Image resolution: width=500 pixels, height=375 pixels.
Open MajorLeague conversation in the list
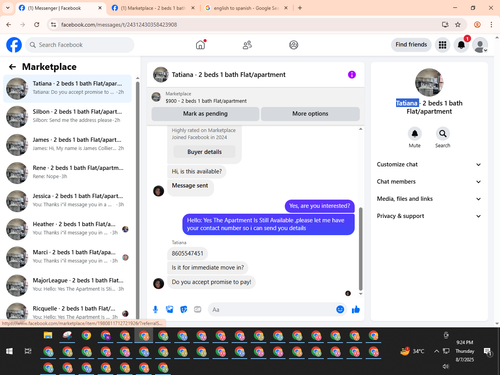(x=68, y=285)
